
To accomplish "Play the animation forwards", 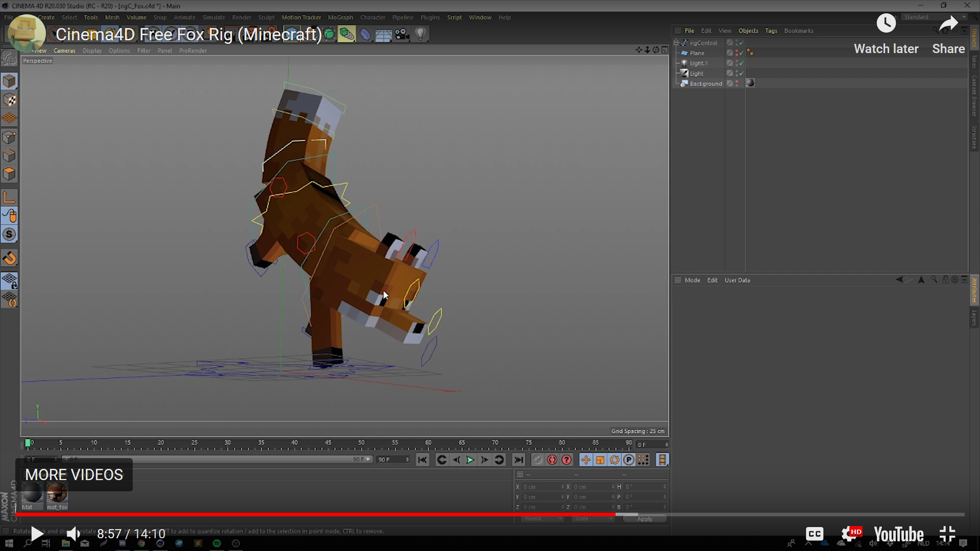I will tap(470, 460).
